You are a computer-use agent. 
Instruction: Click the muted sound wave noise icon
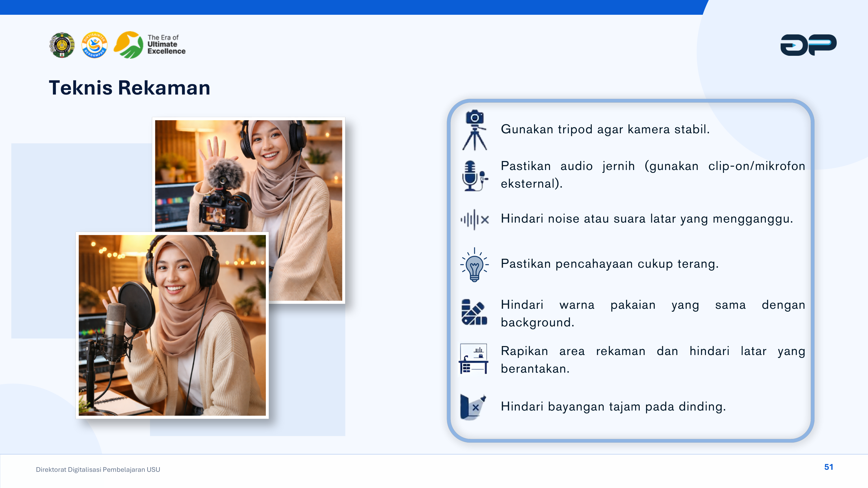point(475,220)
